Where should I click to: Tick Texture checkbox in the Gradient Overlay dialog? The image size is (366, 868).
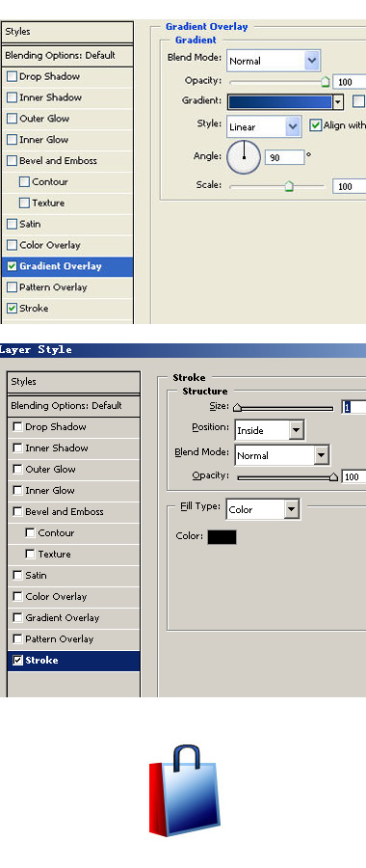(24, 203)
